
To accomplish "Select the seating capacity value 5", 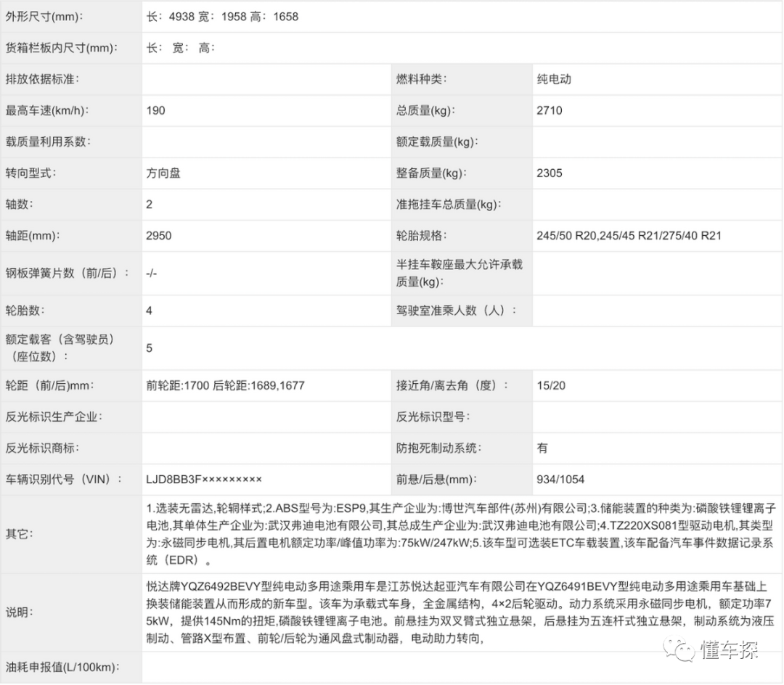I will click(x=149, y=348).
